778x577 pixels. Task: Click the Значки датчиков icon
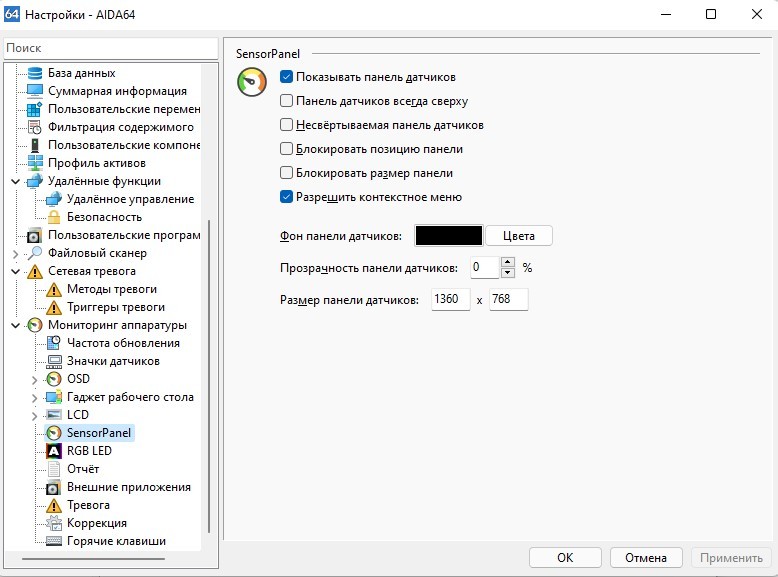click(54, 361)
